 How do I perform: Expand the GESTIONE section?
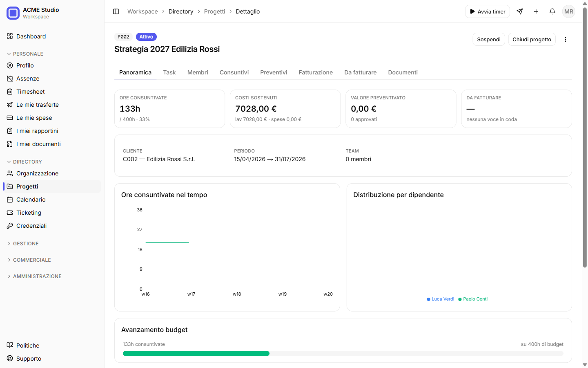coord(23,244)
